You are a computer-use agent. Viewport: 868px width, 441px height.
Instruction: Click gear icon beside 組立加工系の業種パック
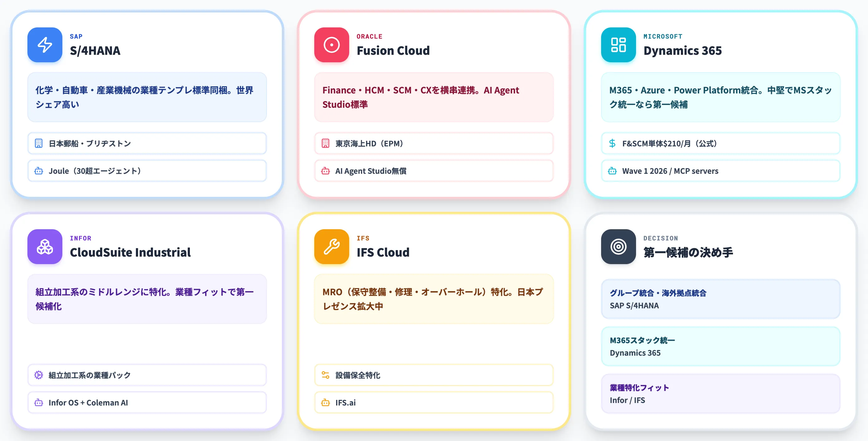click(x=39, y=375)
